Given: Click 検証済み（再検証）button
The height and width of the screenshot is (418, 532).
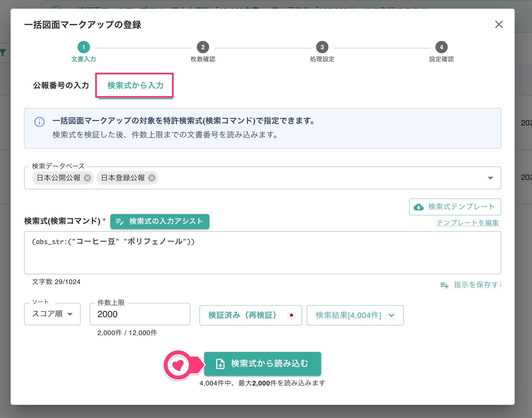Looking at the screenshot, I should pos(251,315).
